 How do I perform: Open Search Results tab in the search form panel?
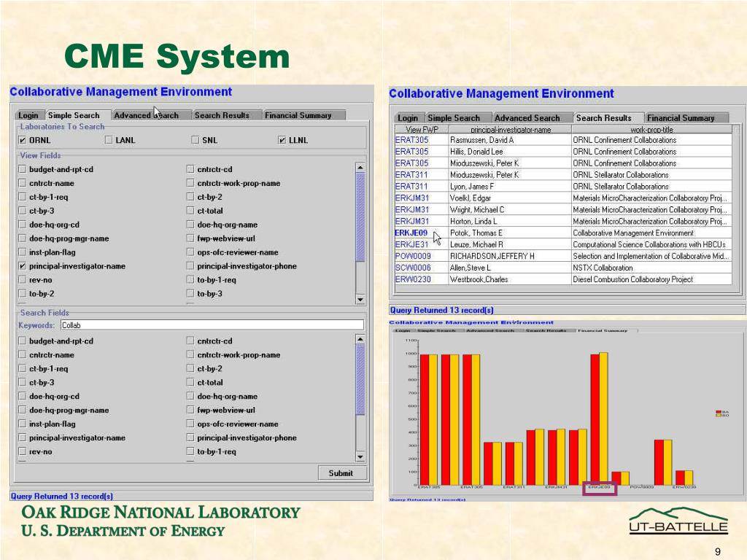coord(222,115)
